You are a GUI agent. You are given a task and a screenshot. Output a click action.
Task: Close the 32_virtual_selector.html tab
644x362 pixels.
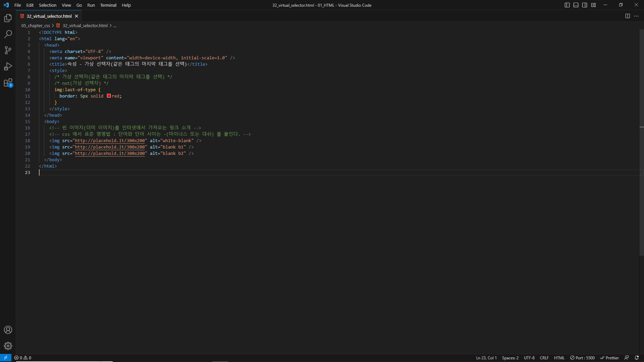[x=76, y=16]
